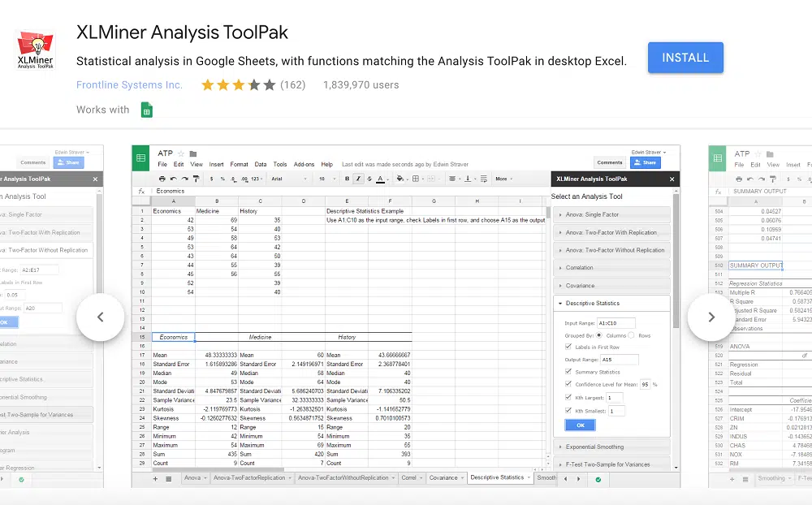Show the previous screenshot with left arrow
Image resolution: width=812 pixels, height=505 pixels.
pos(101,317)
